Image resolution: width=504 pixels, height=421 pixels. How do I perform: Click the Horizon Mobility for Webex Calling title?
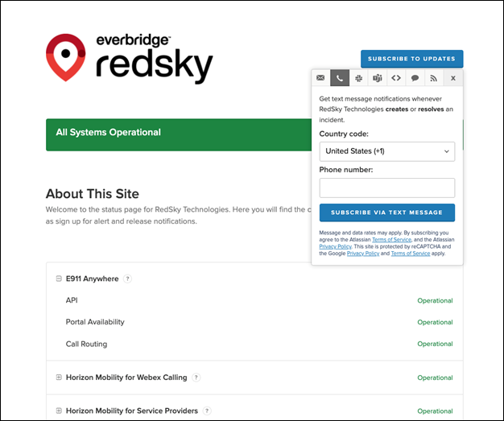[x=126, y=378]
